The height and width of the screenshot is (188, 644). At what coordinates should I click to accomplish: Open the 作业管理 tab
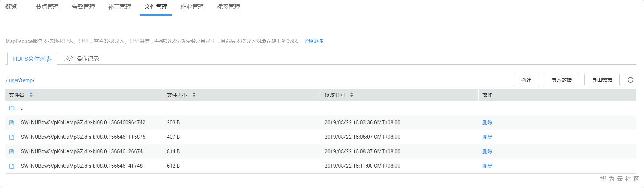[192, 7]
